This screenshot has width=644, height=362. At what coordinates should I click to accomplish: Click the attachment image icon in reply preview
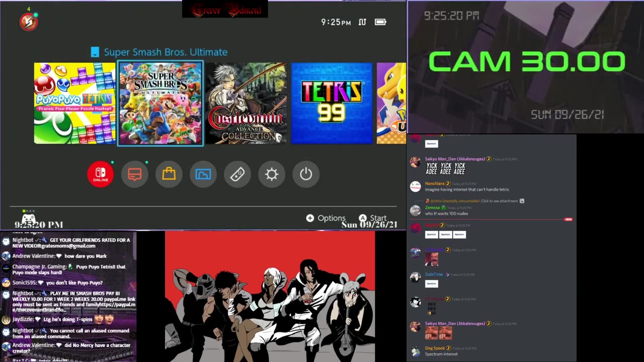click(522, 201)
